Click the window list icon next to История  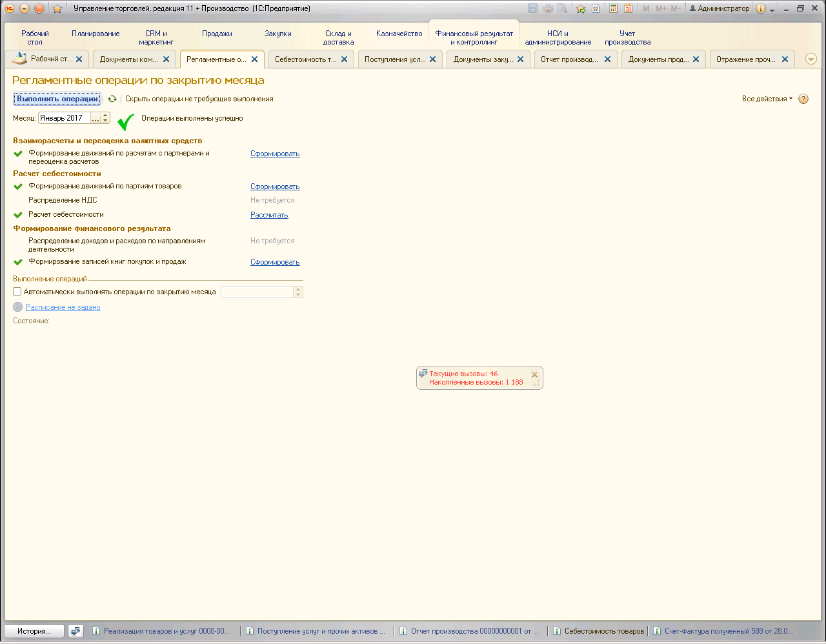click(x=76, y=631)
